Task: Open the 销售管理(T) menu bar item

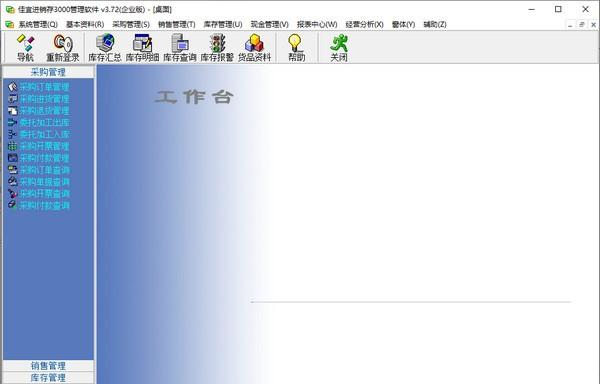Action: click(x=177, y=24)
